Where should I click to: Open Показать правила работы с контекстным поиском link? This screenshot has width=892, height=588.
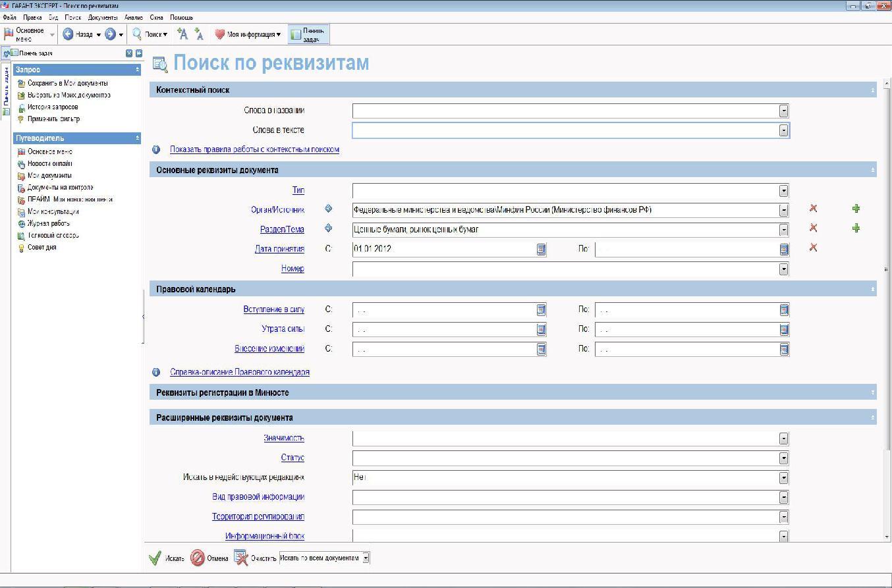pyautogui.click(x=254, y=149)
